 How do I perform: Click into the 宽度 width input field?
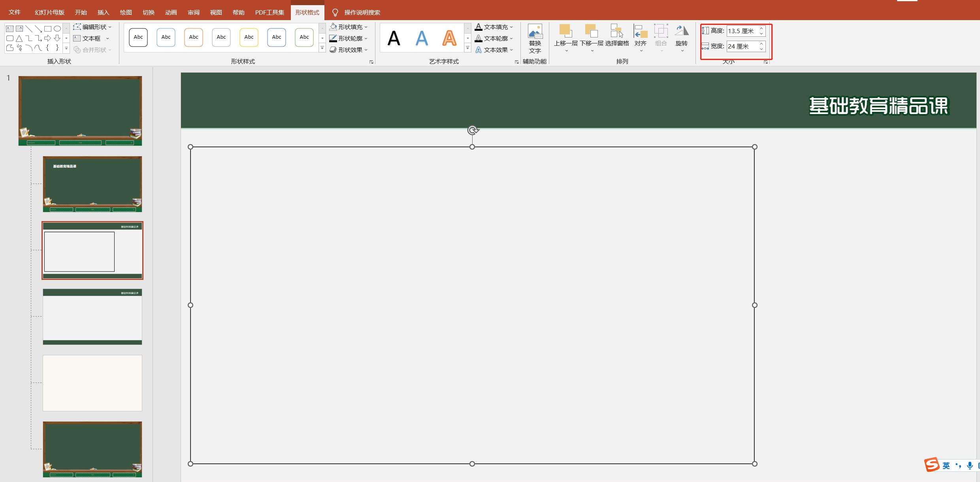pos(742,47)
